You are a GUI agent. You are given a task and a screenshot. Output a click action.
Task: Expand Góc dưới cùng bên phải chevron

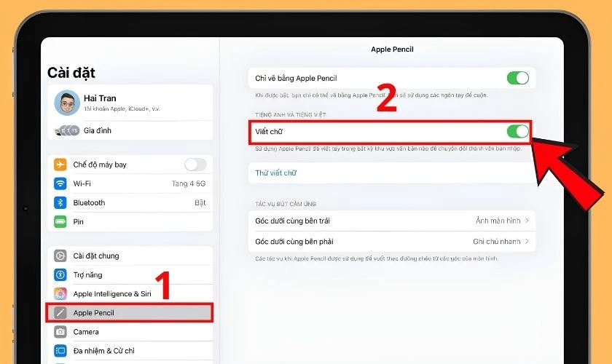[x=527, y=242]
